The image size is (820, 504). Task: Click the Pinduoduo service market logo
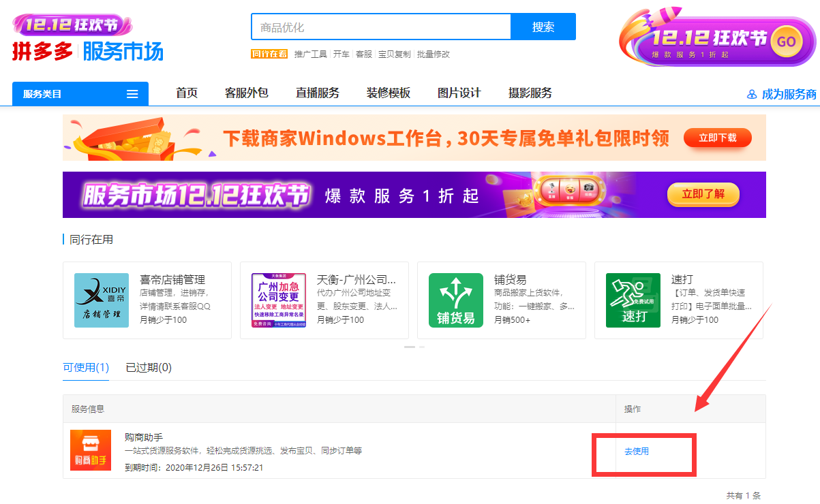pyautogui.click(x=87, y=51)
